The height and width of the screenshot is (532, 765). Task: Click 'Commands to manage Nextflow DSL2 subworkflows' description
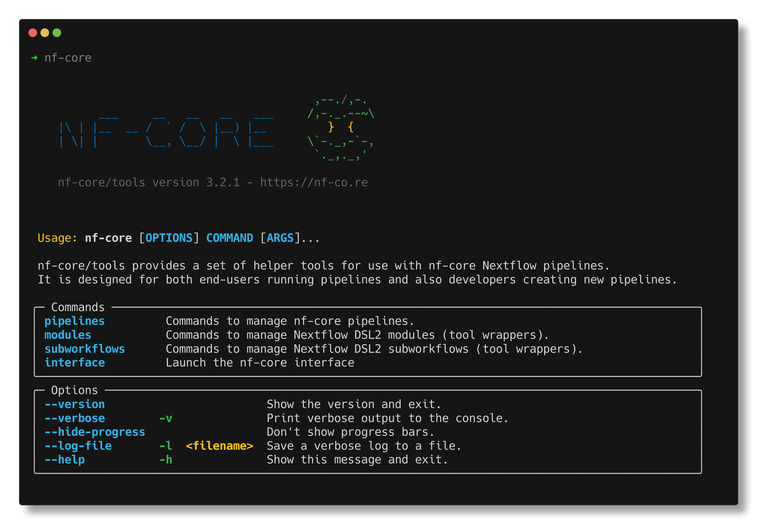pos(374,349)
